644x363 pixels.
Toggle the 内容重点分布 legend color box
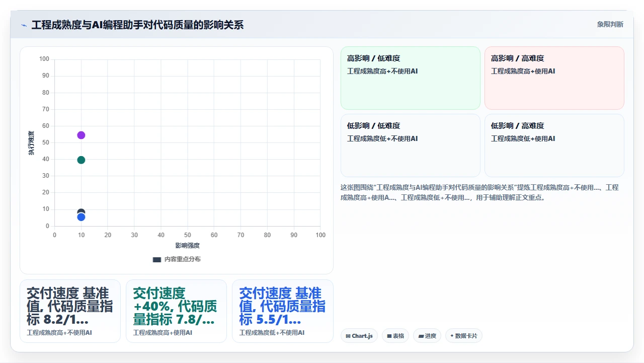tap(157, 259)
